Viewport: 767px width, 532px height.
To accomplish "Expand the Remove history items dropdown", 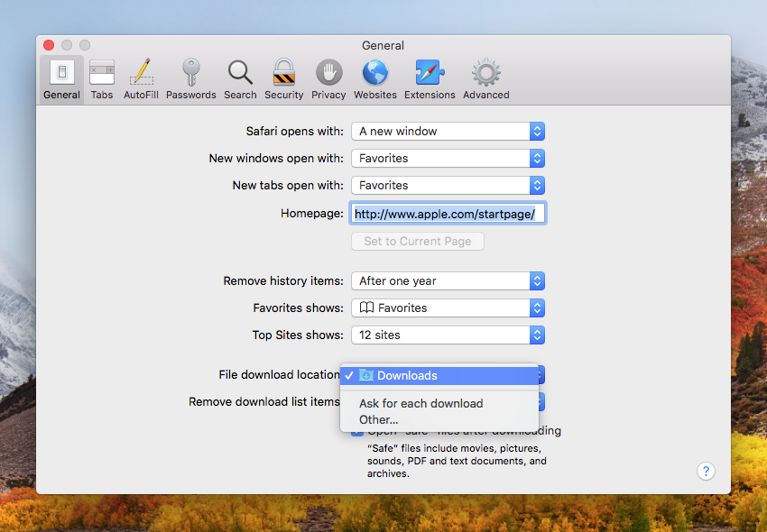I will 448,280.
